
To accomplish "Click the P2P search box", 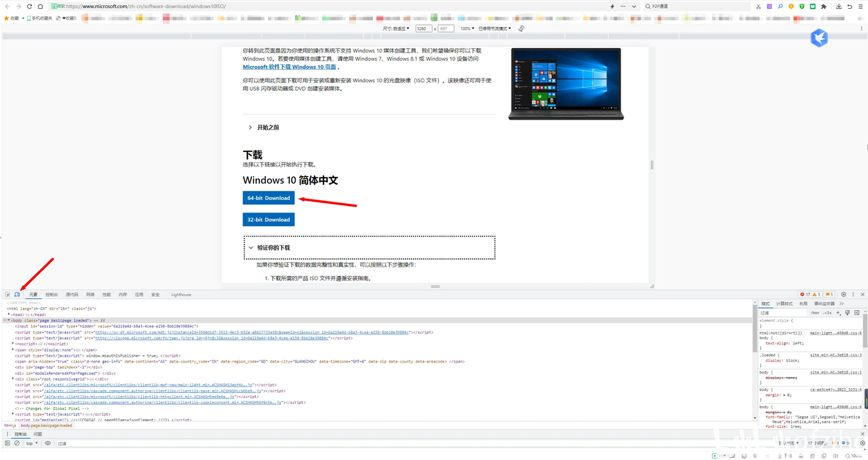I will (696, 6).
